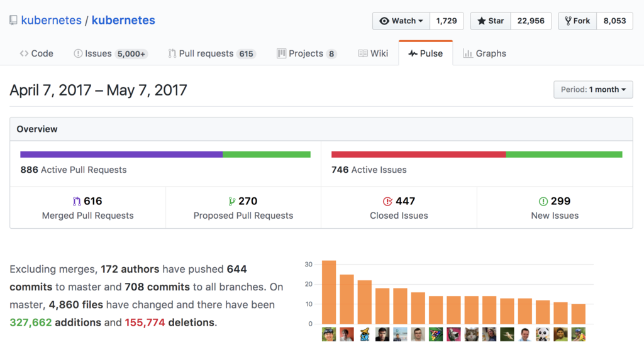Viewport: 644px width, 347px height.
Task: Open the tabby cat avatar
Action: pos(472,334)
